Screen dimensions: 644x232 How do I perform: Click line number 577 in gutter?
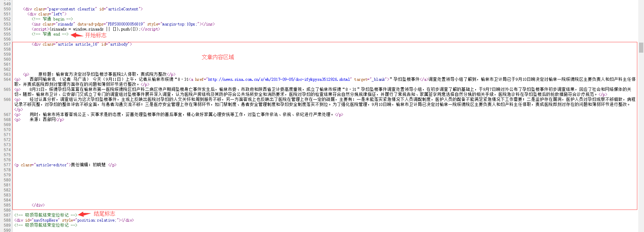(7, 165)
